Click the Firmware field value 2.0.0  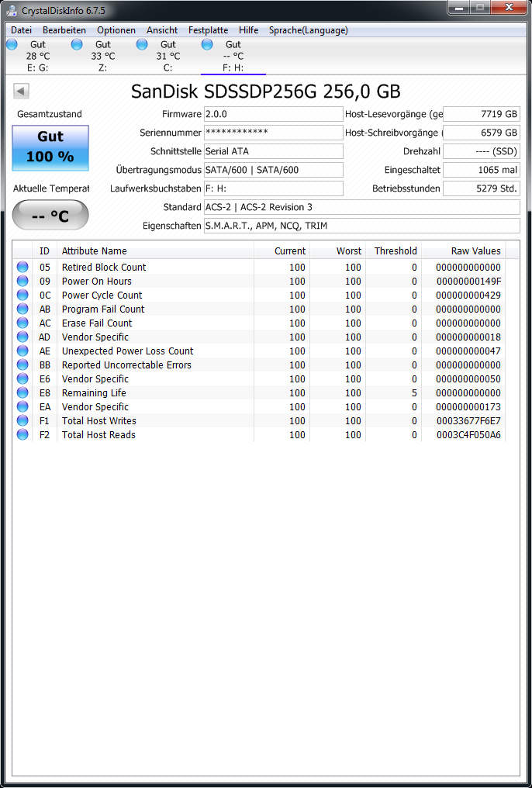pos(273,114)
